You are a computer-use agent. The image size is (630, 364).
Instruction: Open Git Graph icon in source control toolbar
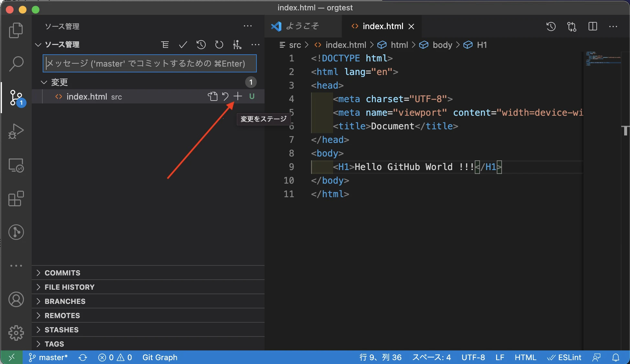tap(237, 45)
